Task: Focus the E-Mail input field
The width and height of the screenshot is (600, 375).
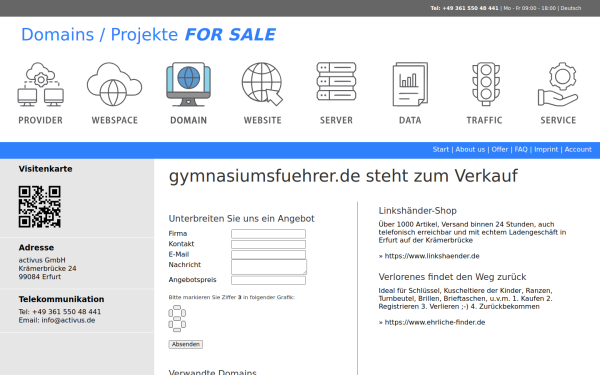Action: pyautogui.click(x=268, y=254)
